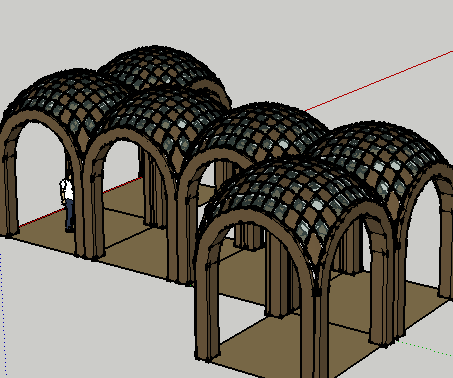
Task: Click the dotted blue axis line
Action: (x=3, y=315)
